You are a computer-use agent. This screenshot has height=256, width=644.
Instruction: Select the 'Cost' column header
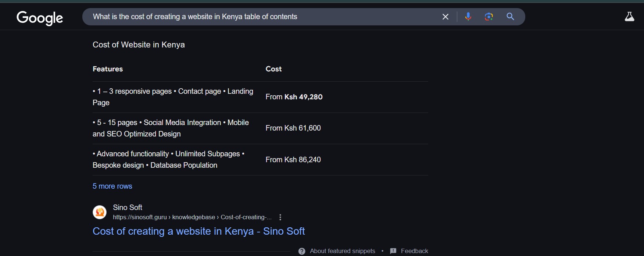tap(273, 69)
